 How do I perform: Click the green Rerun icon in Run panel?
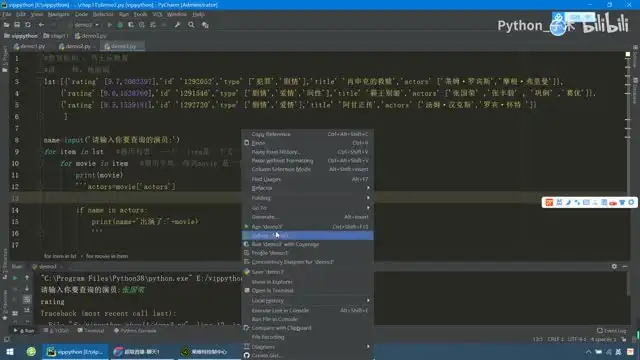tap(15, 278)
